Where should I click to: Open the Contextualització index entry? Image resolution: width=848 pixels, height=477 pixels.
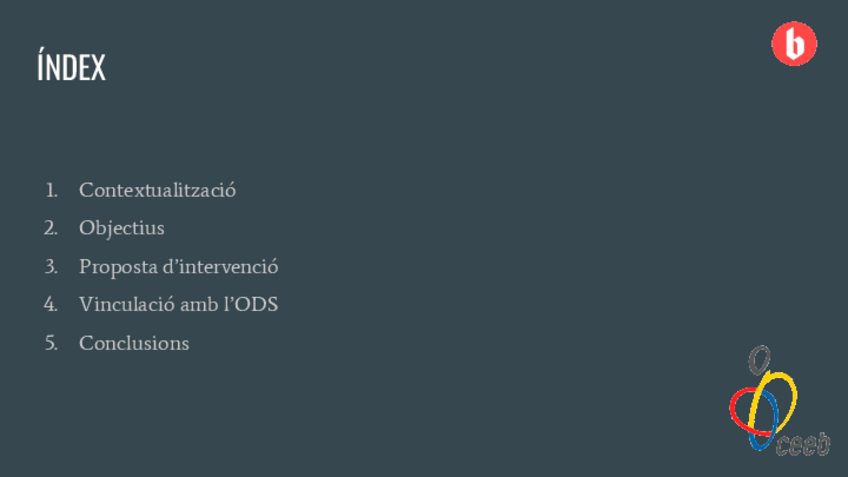(157, 189)
